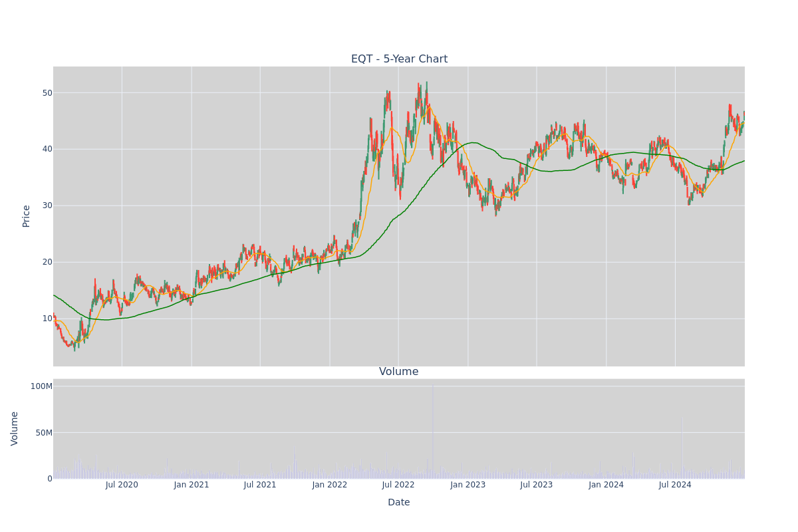Click the volume axis tick '0'
798x532 pixels.
[x=50, y=479]
